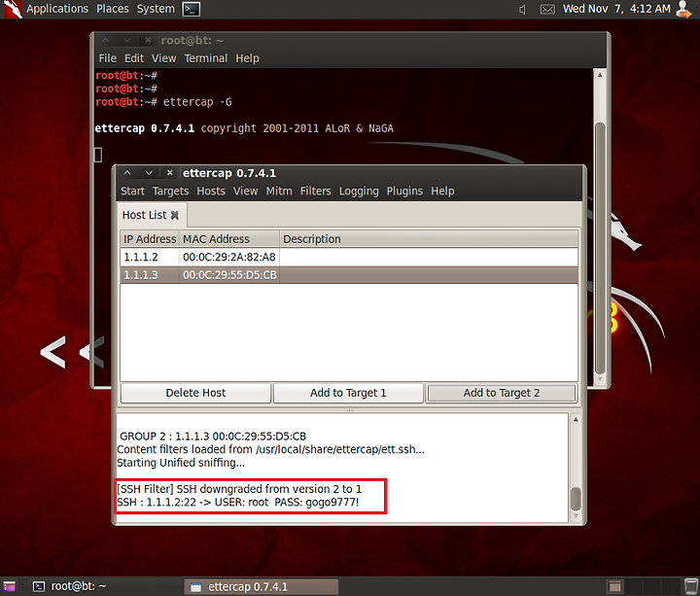The width and height of the screenshot is (700, 596).
Task: Open the Terminal menu in terminal window
Action: click(x=206, y=58)
